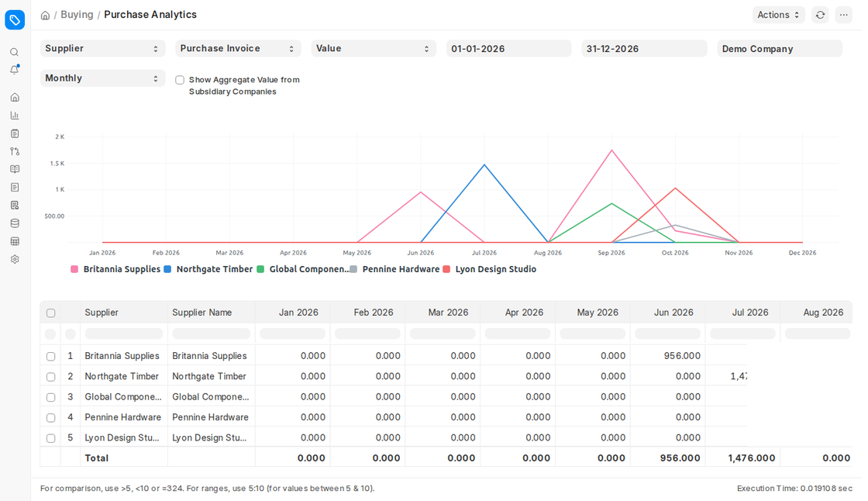This screenshot has height=501, width=868.
Task: Click the Jul 2026 column header
Action: point(743,313)
